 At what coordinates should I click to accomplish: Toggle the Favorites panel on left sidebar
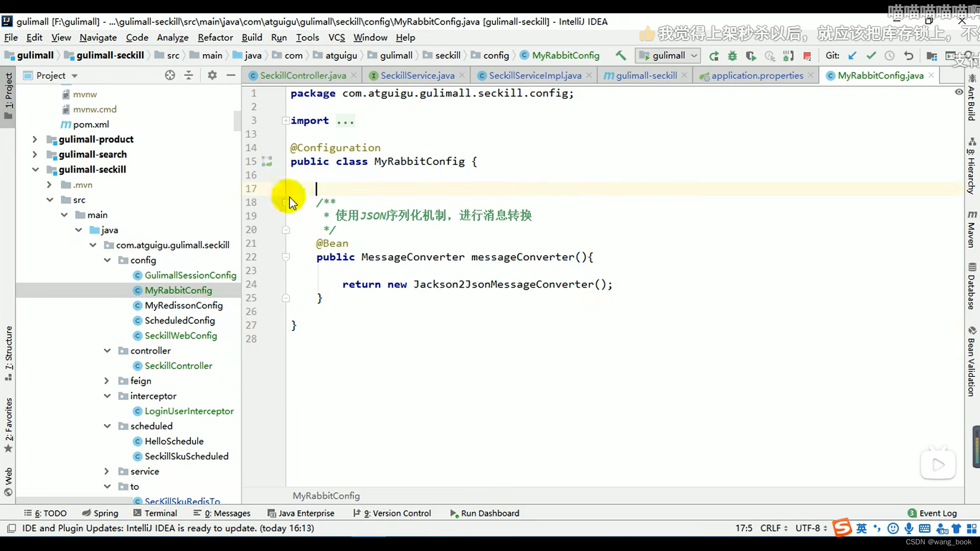tap(9, 433)
